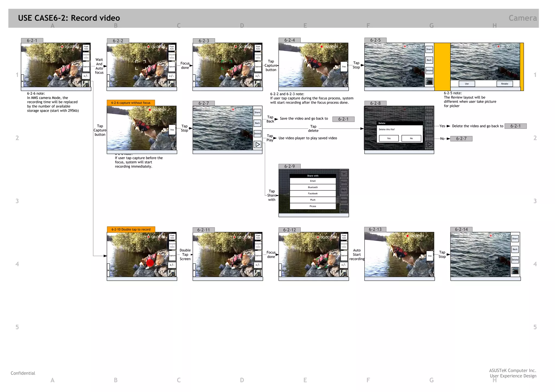The height and width of the screenshot is (392, 555).
Task: Tap Back in screen 6-2-7
Action: pyautogui.click(x=257, y=123)
